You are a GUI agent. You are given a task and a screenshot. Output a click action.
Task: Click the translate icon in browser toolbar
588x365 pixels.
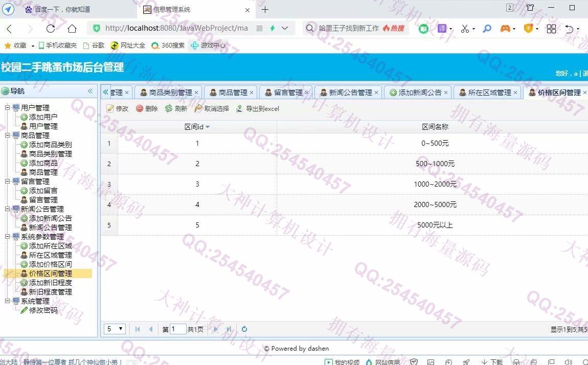[x=442, y=29]
